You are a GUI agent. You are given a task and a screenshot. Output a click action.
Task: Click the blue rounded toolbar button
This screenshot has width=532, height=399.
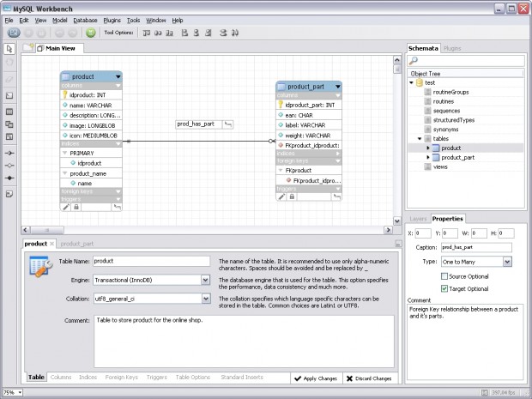pyautogui.click(x=14, y=33)
